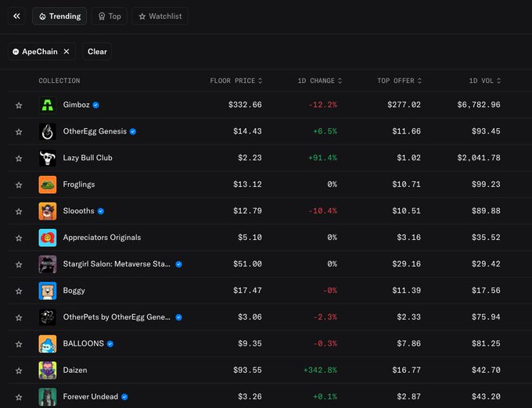Screen dimensions: 532x408
Task: Add Boggy to watchlist via star
Action: click(19, 291)
